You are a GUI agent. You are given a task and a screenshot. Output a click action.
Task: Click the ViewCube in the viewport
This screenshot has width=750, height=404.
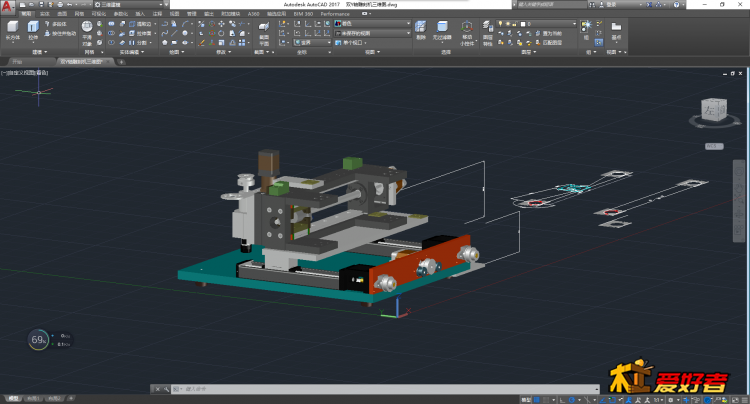(x=714, y=110)
